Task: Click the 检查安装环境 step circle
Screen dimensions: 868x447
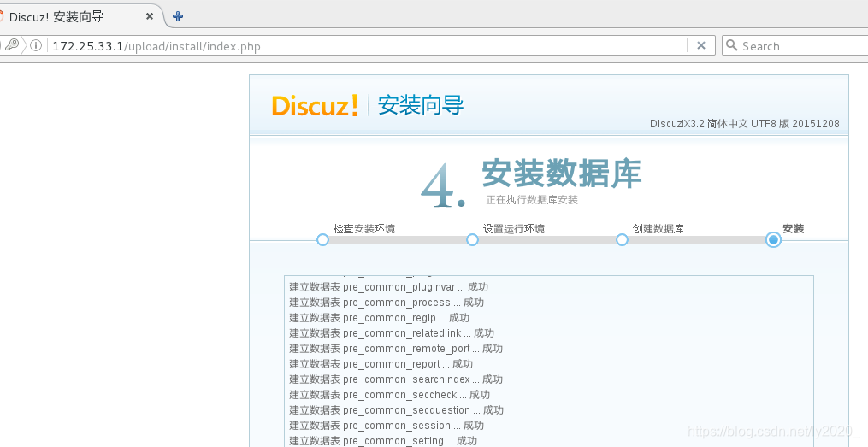Action: click(322, 239)
